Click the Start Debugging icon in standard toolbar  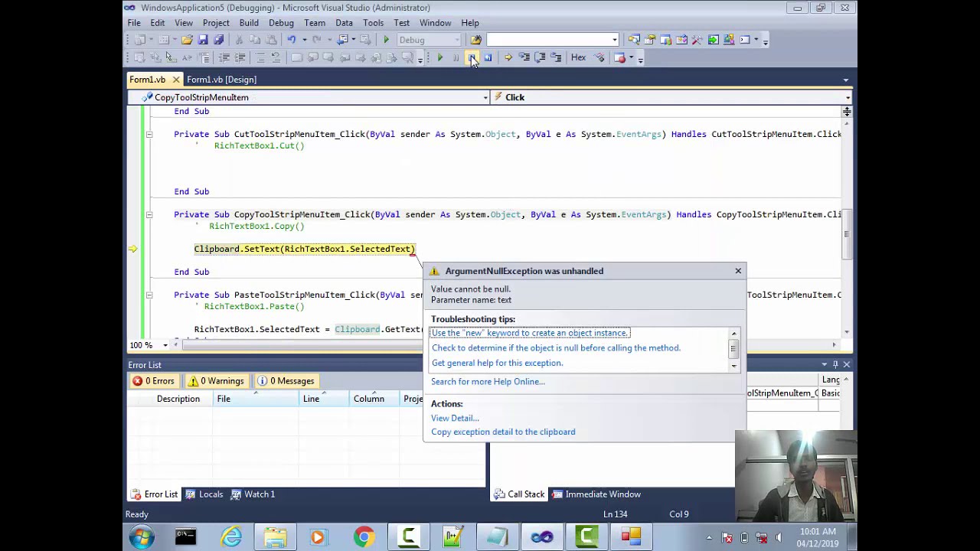pos(386,40)
